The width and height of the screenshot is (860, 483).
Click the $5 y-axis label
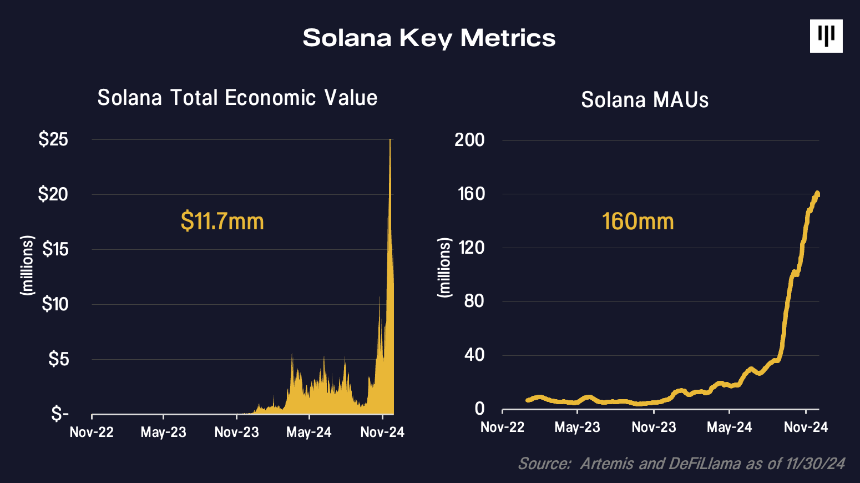pyautogui.click(x=58, y=359)
